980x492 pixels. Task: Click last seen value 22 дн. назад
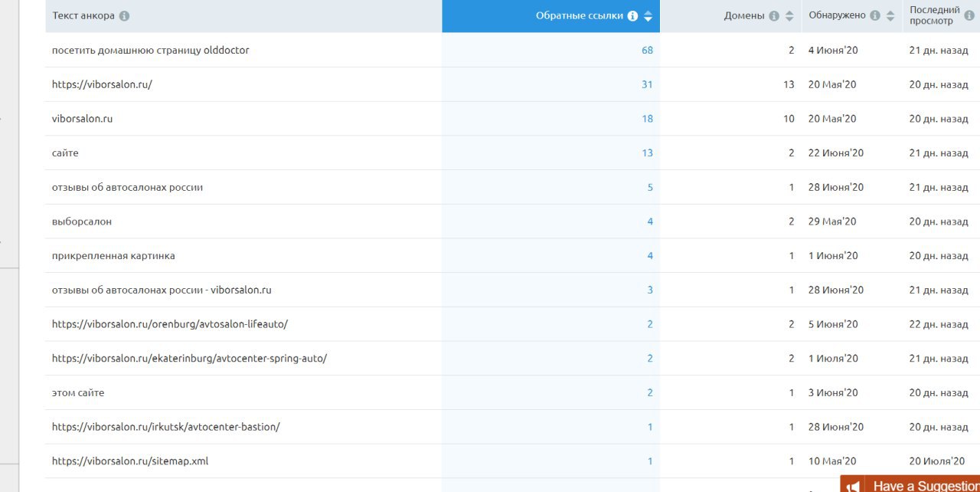pyautogui.click(x=939, y=324)
